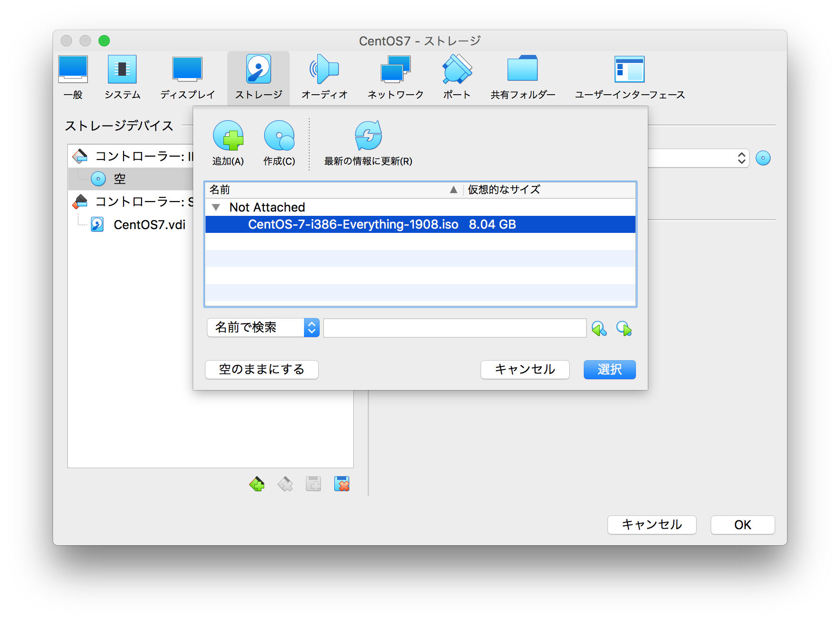This screenshot has height=621, width=840.
Task: Click the search next match arrow icon
Action: click(x=625, y=328)
